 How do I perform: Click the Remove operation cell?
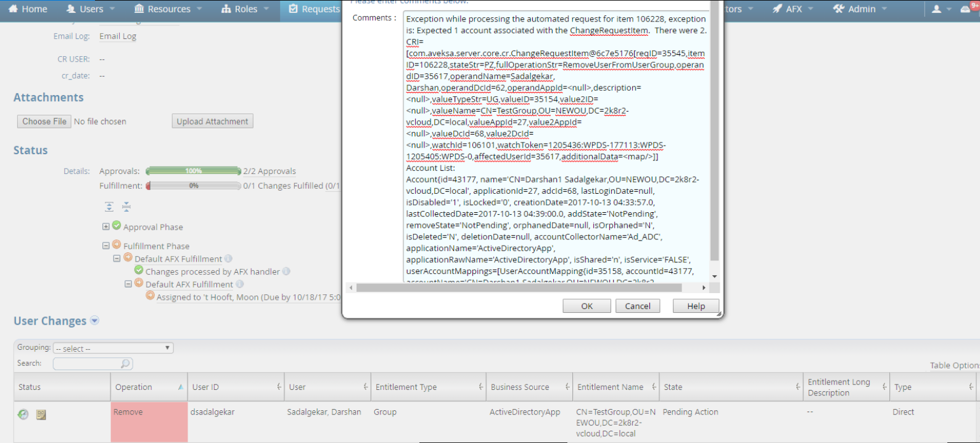point(149,422)
